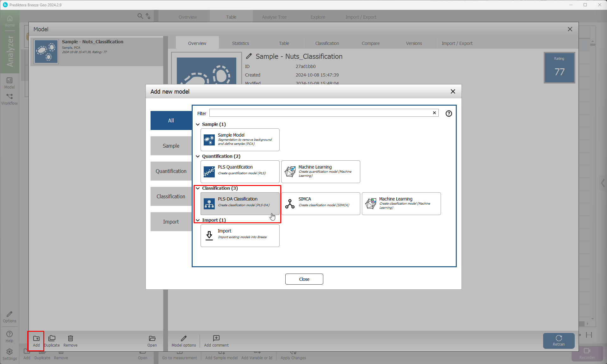
Task: Collapse the Import (1) group
Action: coord(198,220)
